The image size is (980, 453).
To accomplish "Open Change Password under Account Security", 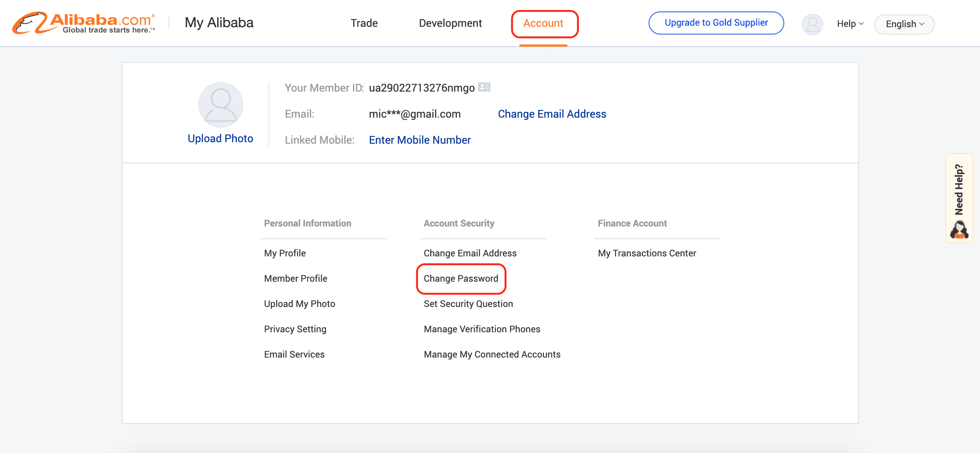I will tap(461, 279).
